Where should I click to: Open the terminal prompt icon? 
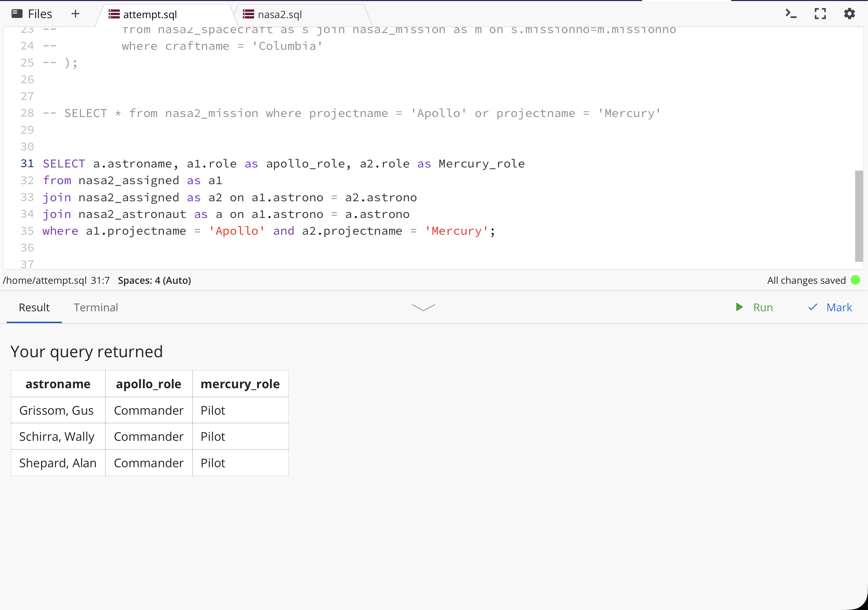pyautogui.click(x=790, y=14)
